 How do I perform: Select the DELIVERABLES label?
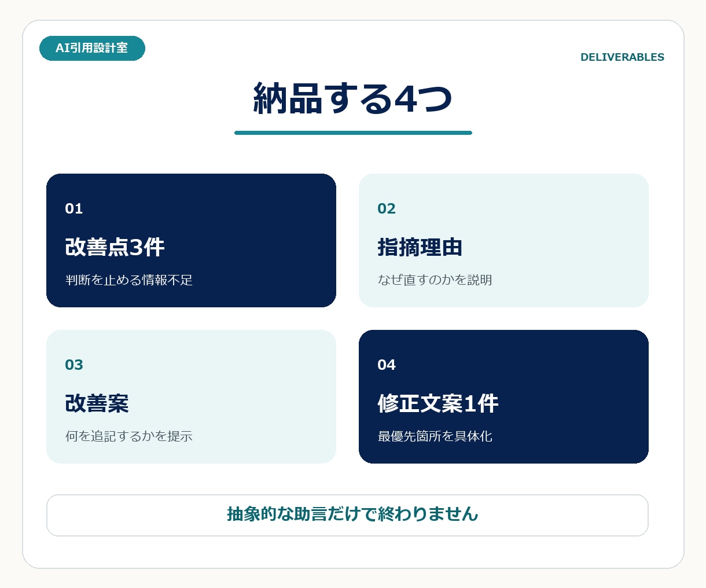[622, 57]
